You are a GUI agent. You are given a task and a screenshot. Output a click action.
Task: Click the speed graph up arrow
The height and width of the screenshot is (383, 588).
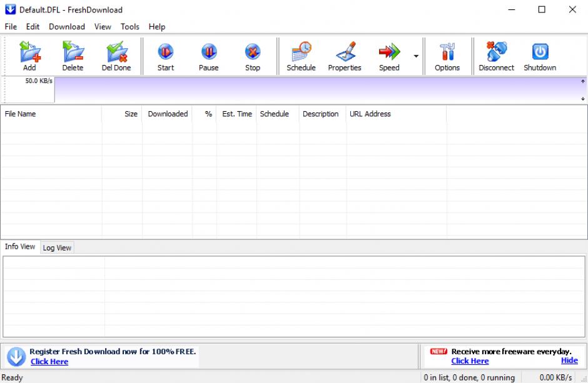tap(583, 81)
